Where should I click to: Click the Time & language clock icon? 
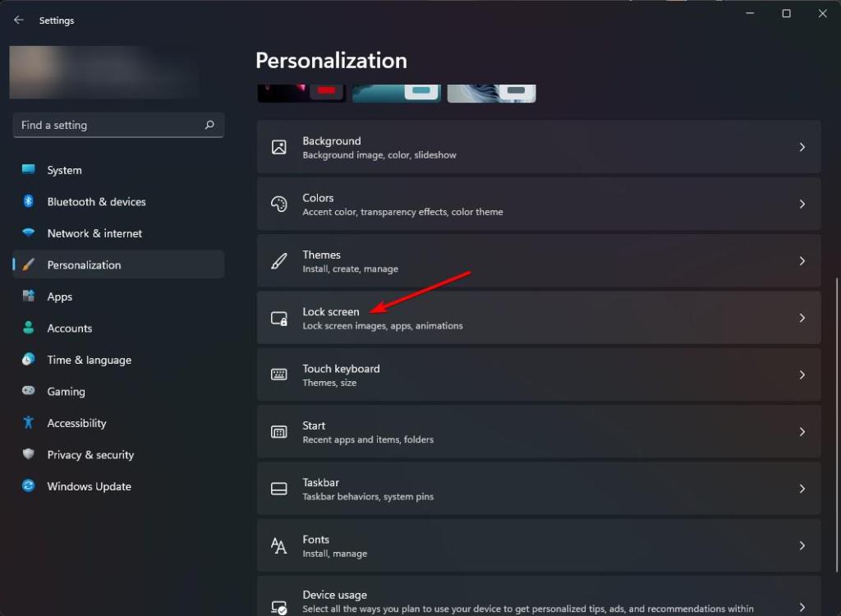click(x=29, y=360)
